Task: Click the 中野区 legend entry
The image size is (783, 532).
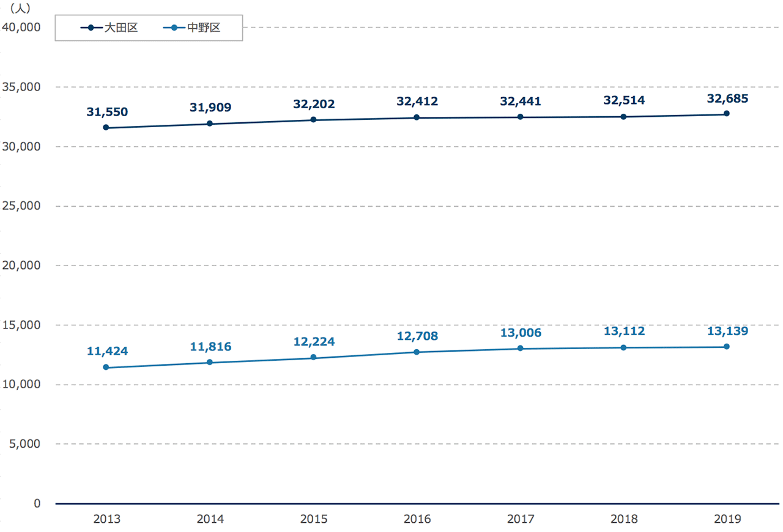Action: [191, 28]
